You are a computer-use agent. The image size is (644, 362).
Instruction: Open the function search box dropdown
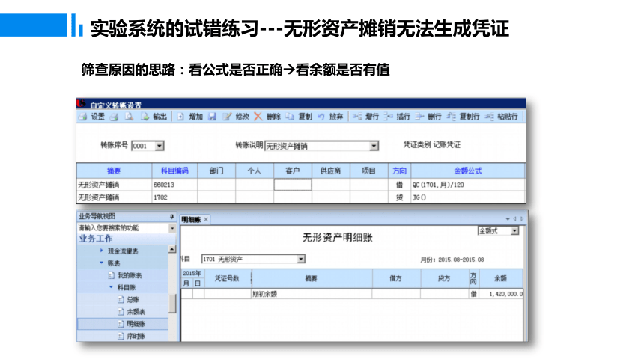[x=172, y=228]
